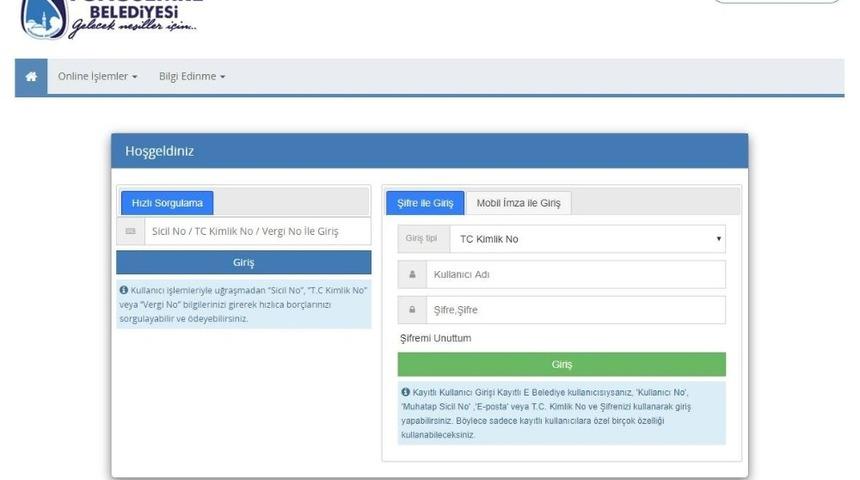Follow the Şifremi Unuttum link
The height and width of the screenshot is (480, 860).
point(435,338)
